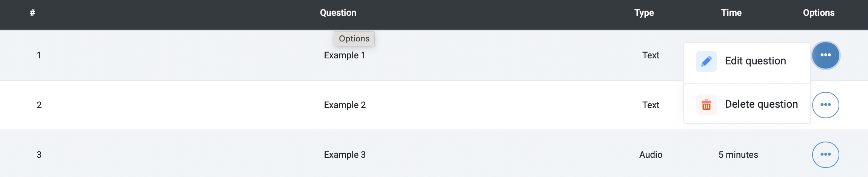Select the Example 2 question text
This screenshot has width=868, height=177.
[x=345, y=105]
